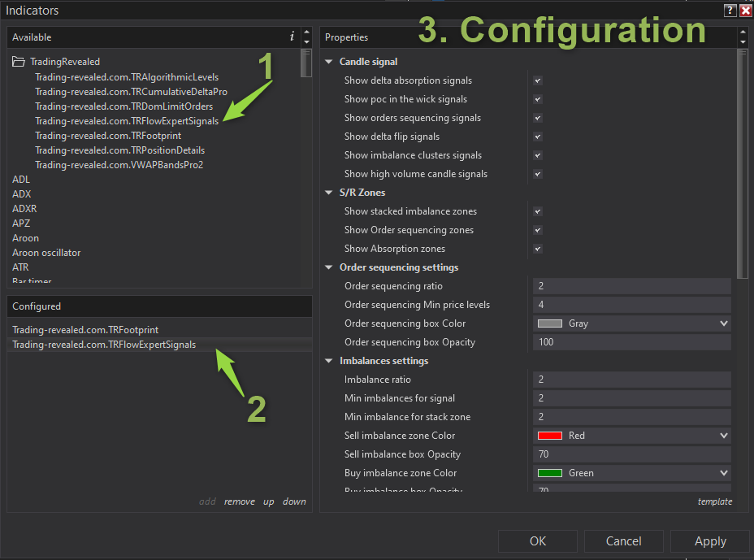Select the Aroon indicator
Screen dimensions: 754x560
[25, 238]
